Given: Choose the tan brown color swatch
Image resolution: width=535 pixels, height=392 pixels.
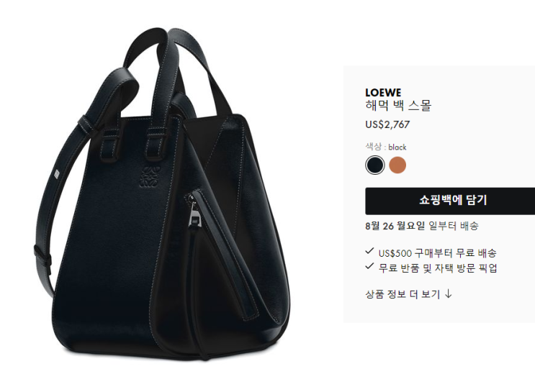Looking at the screenshot, I should pos(397,165).
